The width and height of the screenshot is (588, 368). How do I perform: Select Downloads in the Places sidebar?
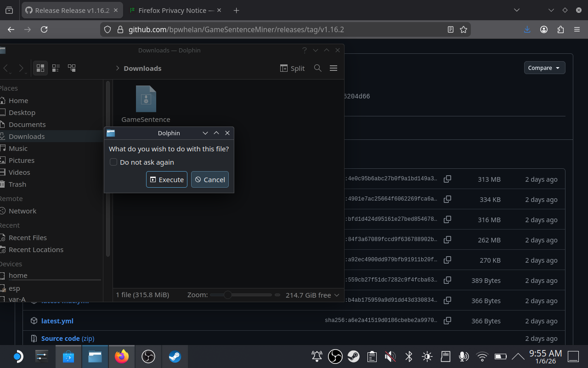pos(27,136)
